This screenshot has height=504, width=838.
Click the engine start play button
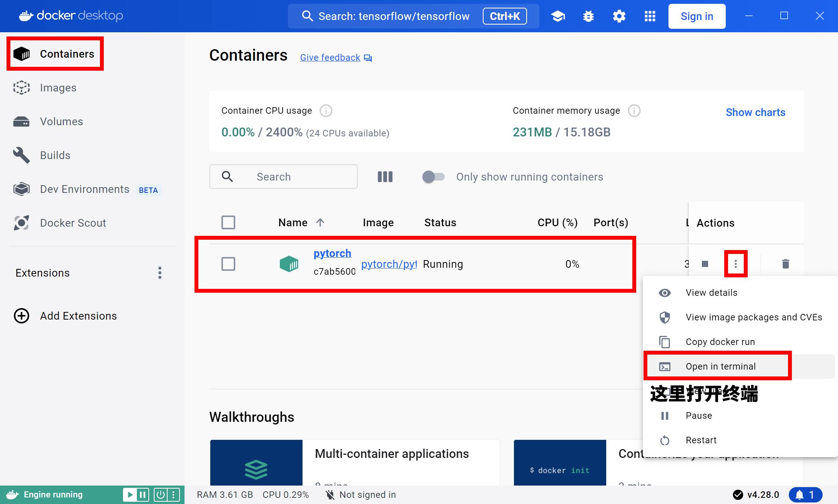point(130,495)
